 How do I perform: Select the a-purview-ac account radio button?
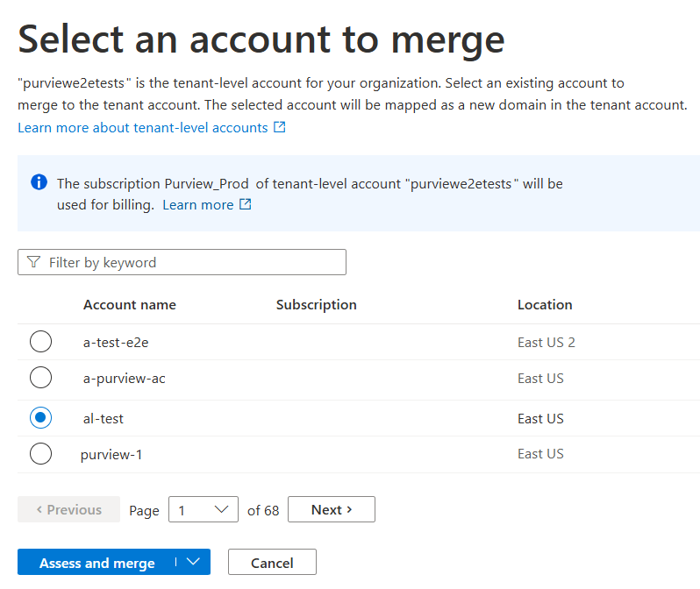click(40, 378)
